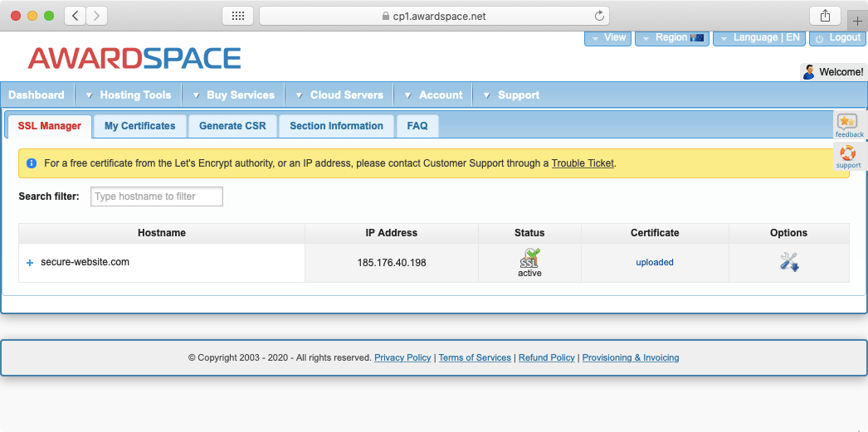Log out using the Logout button
The image size is (868, 432).
click(837, 38)
